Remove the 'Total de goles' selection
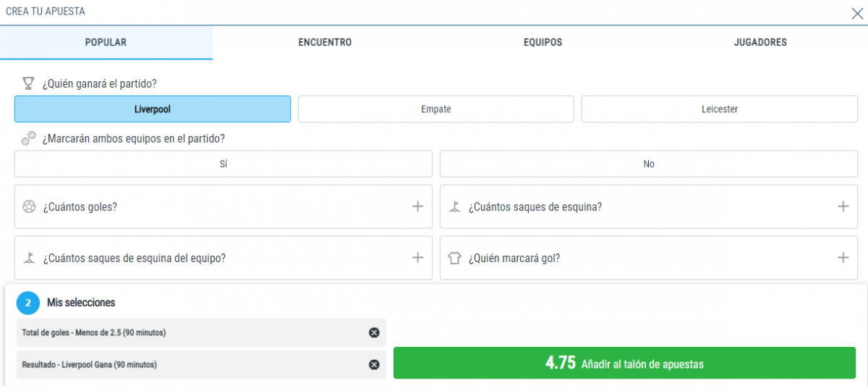Image resolution: width=868 pixels, height=391 pixels. 374,332
